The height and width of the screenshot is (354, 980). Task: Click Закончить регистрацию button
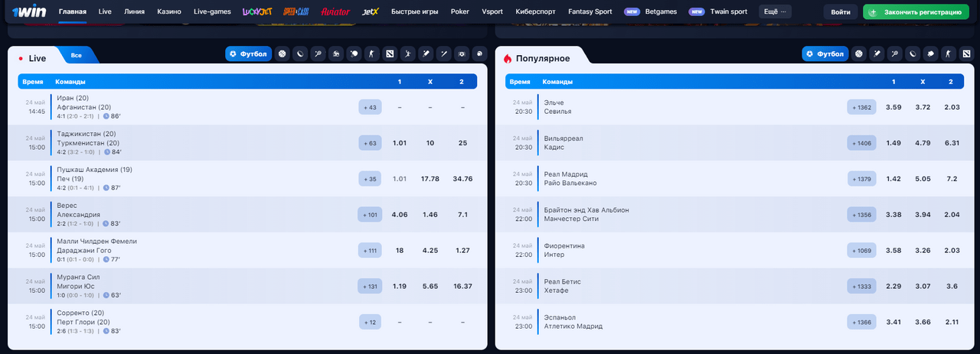(x=917, y=12)
